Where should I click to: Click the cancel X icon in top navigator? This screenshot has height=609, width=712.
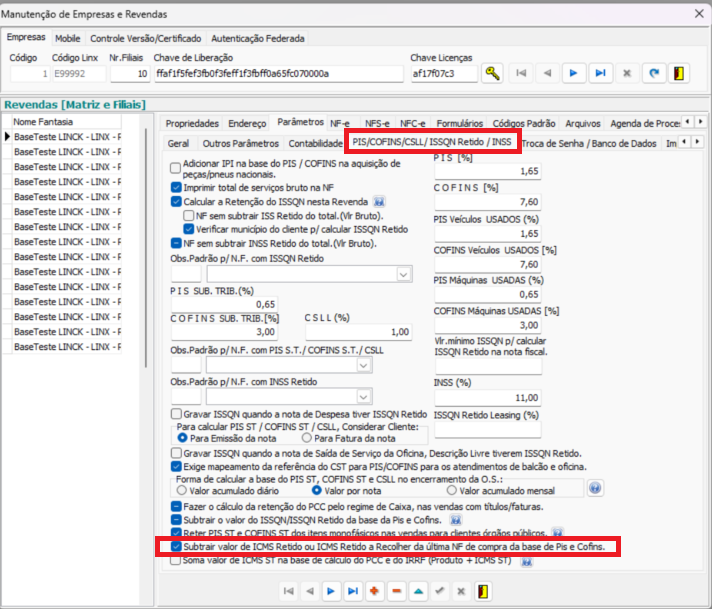pyautogui.click(x=627, y=73)
